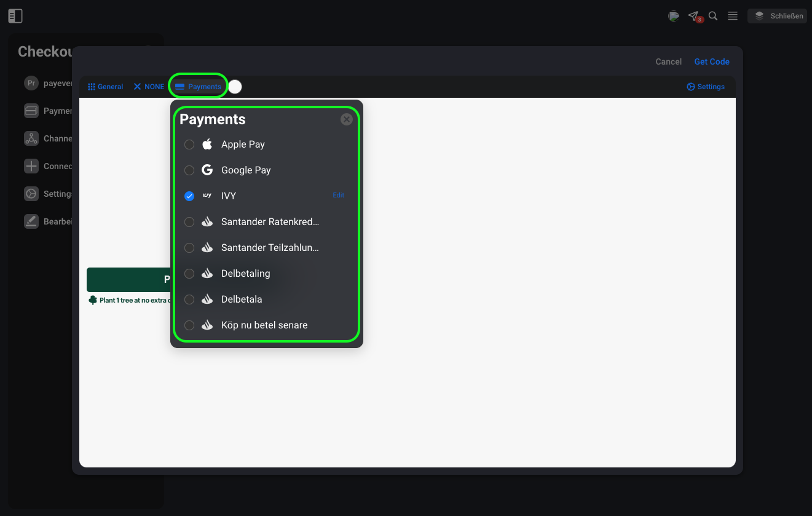The width and height of the screenshot is (812, 516).
Task: Open the Payments toolbar tab
Action: click(x=198, y=87)
